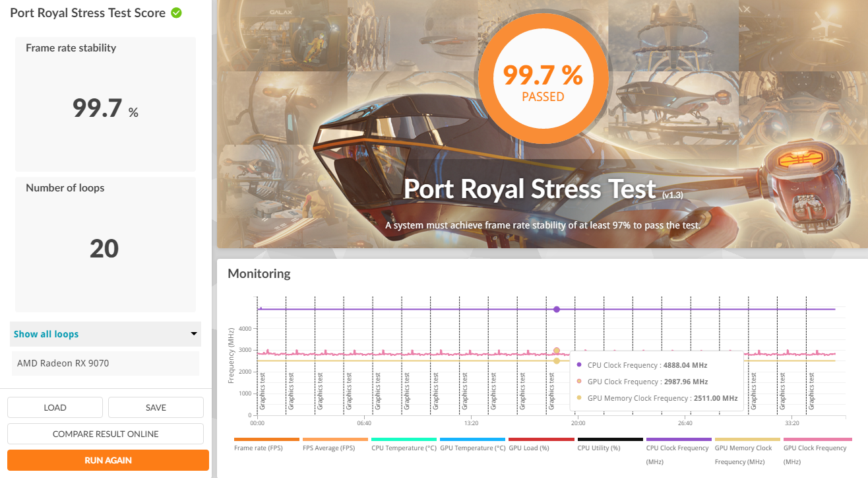Click the 13:20 time axis label
Viewport: 868px width, 478px height.
pyautogui.click(x=471, y=423)
